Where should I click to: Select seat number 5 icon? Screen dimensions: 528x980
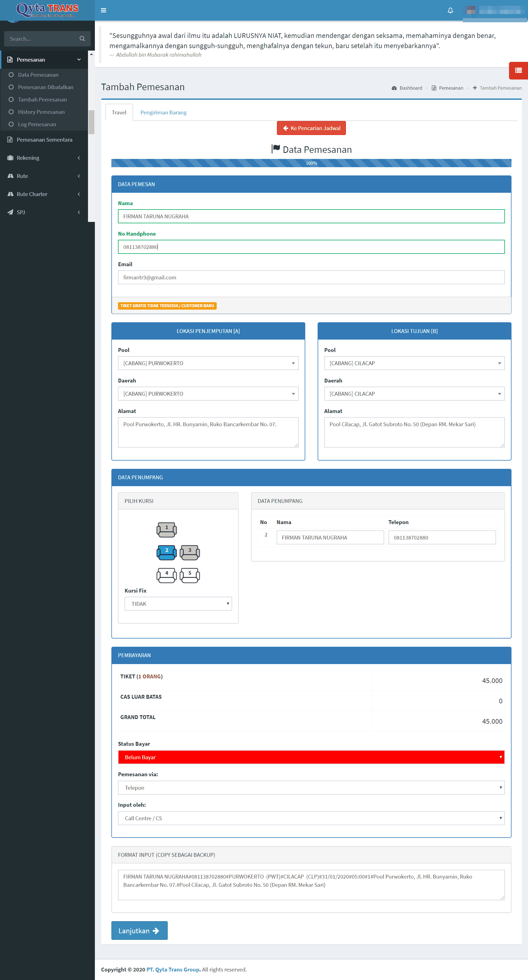(x=189, y=575)
